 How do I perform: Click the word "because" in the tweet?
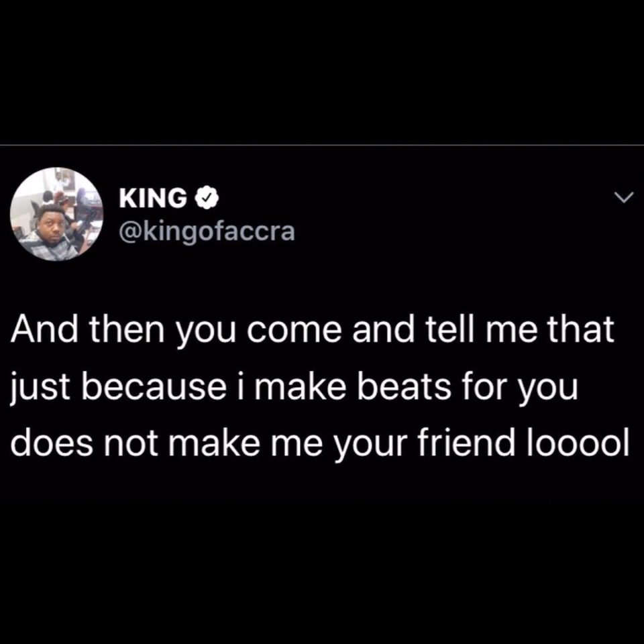tap(154, 386)
